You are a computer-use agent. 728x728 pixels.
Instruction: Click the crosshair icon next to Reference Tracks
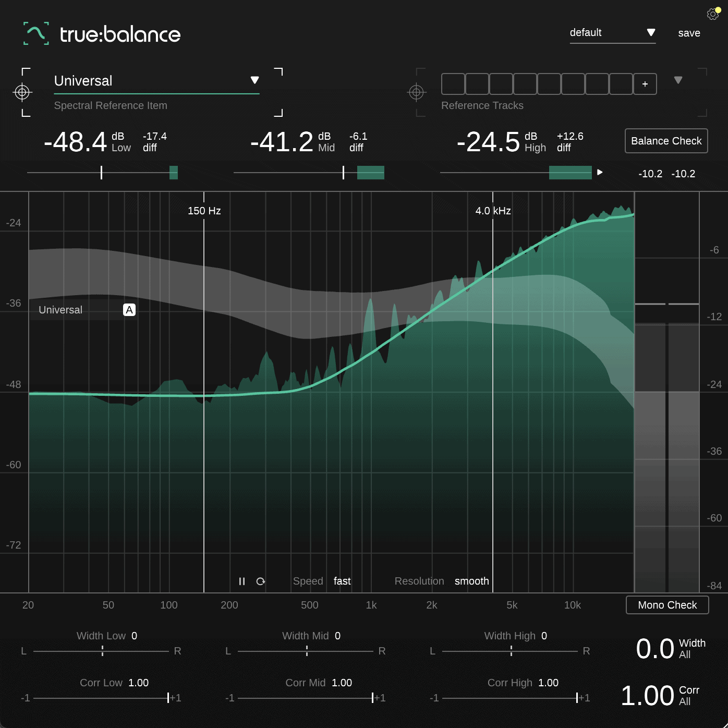click(416, 92)
